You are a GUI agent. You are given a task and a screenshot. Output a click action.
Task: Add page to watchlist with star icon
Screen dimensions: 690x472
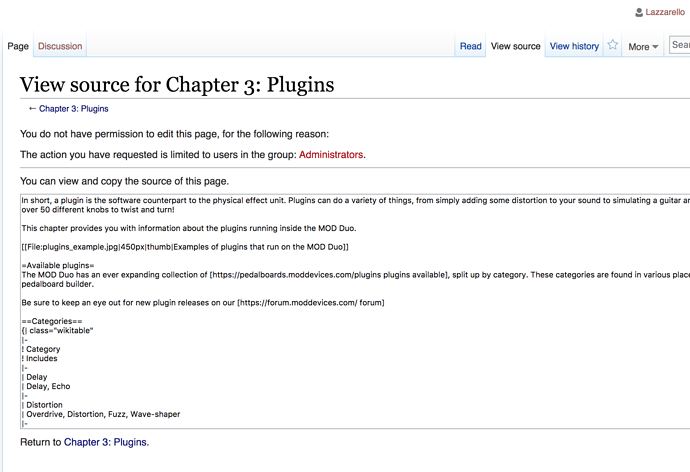[613, 45]
